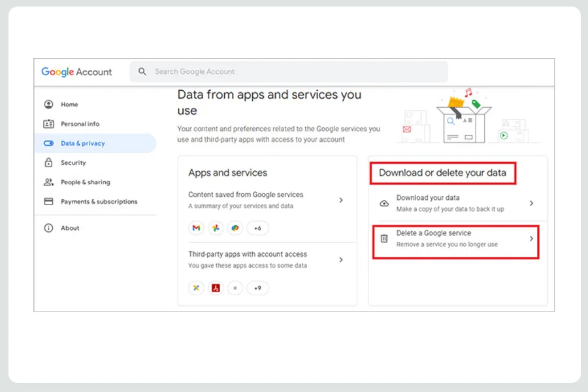Click the cloud download icon
The image size is (588, 392).
pyautogui.click(x=384, y=203)
